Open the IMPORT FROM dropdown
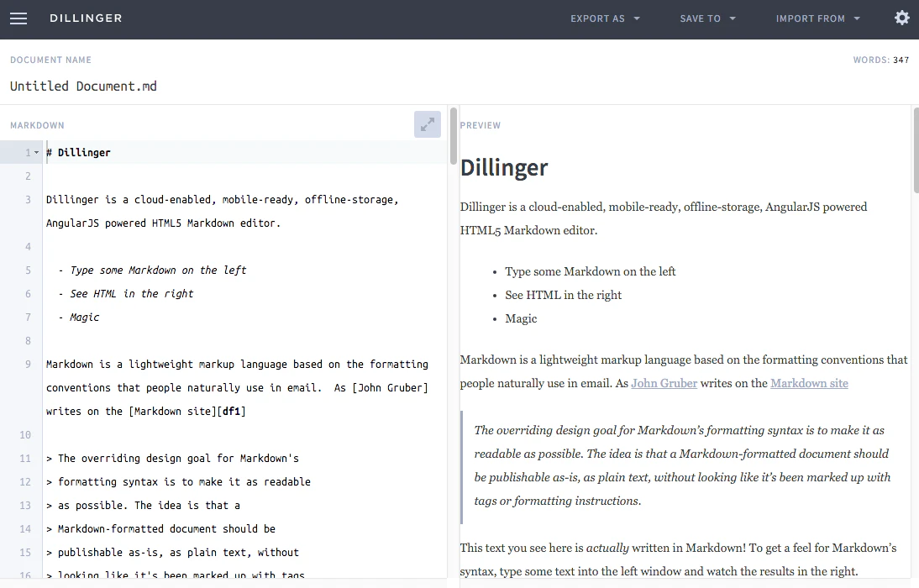 click(817, 18)
